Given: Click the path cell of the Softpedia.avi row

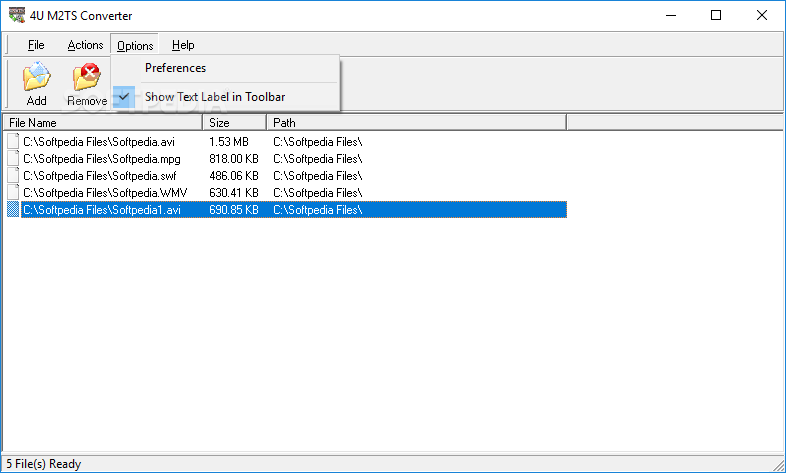Looking at the screenshot, I should click(x=318, y=142).
